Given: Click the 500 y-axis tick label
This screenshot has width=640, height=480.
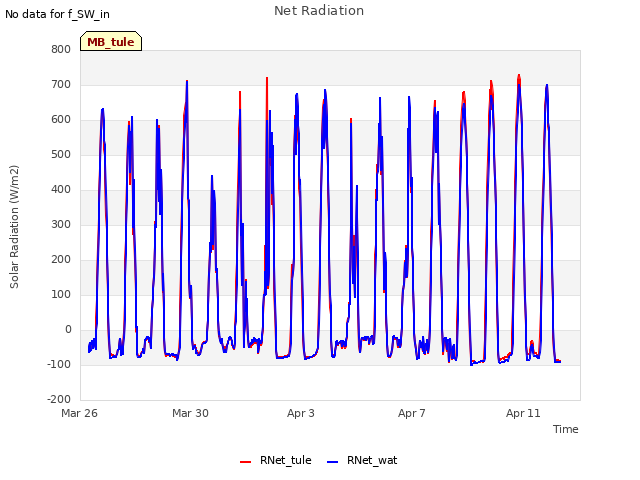Looking at the screenshot, I should pos(61,155).
